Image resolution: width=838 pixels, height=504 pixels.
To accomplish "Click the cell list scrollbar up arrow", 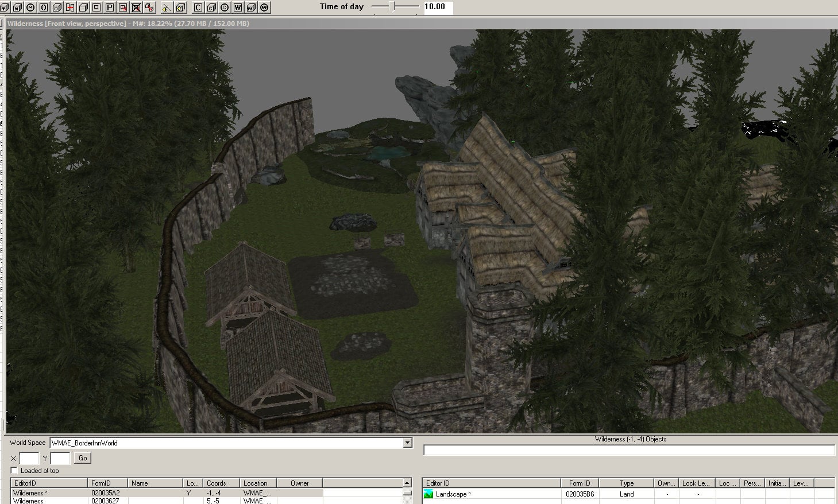I will coord(407,483).
